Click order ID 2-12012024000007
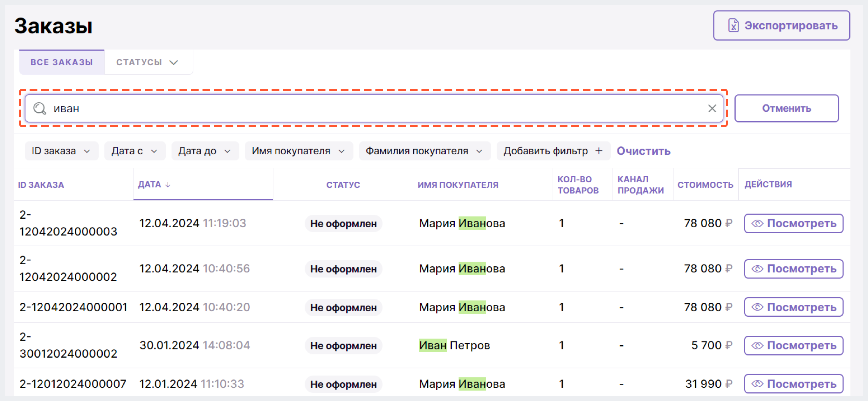Screen dimensions: 868x401 click(x=73, y=384)
